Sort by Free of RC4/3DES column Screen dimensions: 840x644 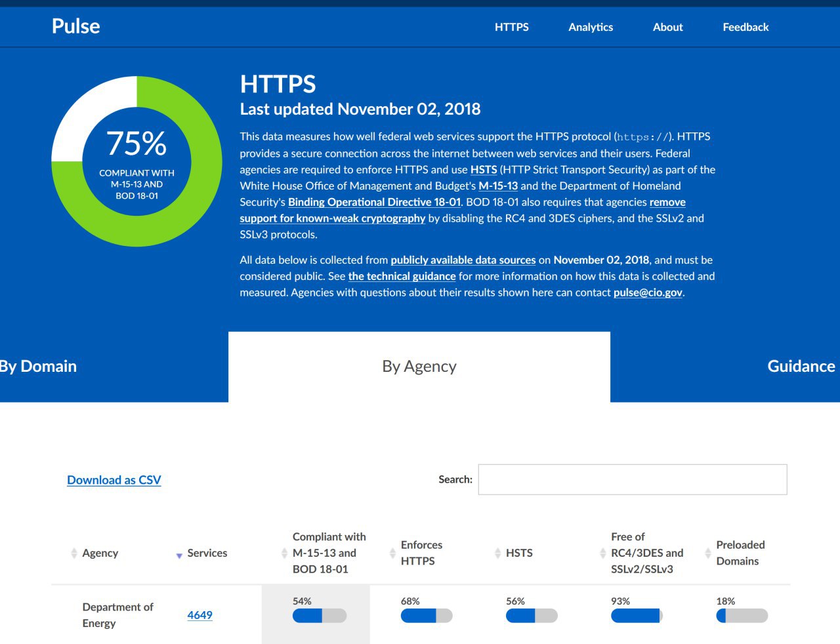click(x=646, y=553)
